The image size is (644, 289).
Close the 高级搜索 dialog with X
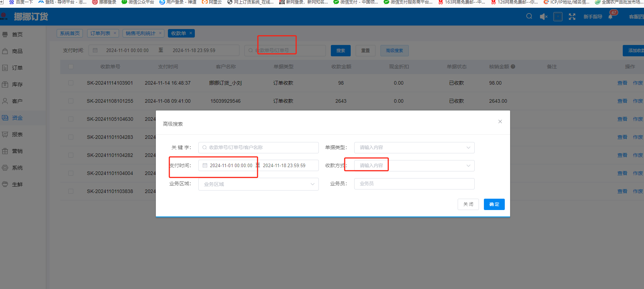click(500, 121)
